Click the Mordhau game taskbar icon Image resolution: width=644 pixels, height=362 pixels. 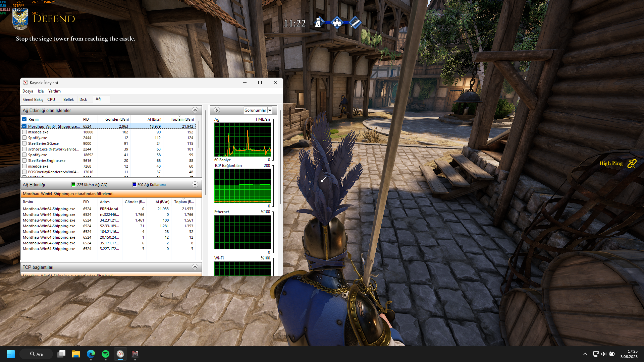(x=135, y=354)
